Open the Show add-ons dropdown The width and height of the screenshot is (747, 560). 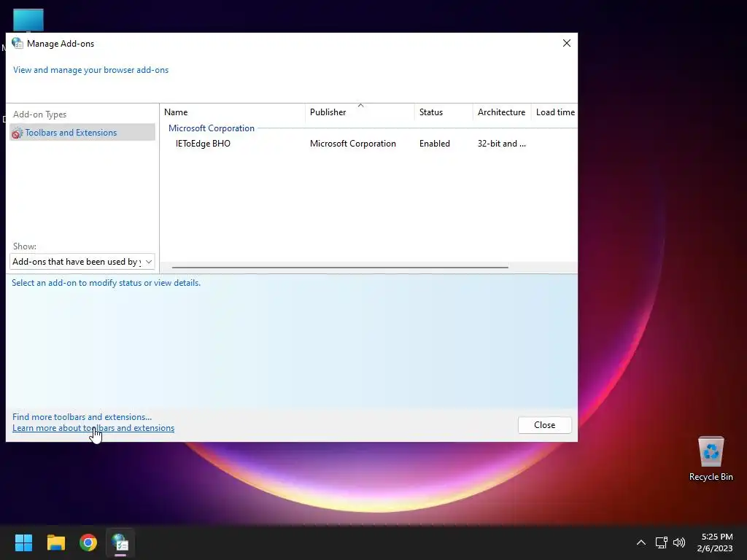82,262
